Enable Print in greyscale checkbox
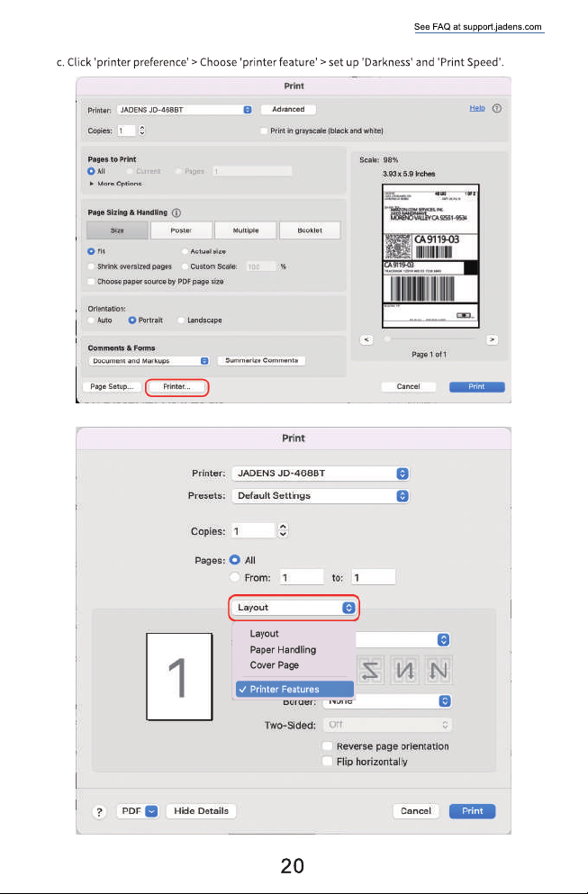This screenshot has width=588, height=894. (x=263, y=131)
